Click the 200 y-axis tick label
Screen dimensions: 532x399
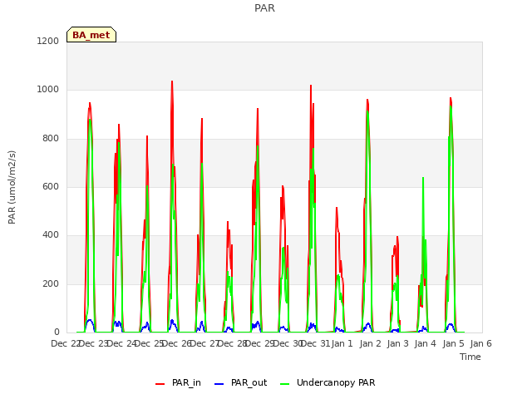pos(51,284)
